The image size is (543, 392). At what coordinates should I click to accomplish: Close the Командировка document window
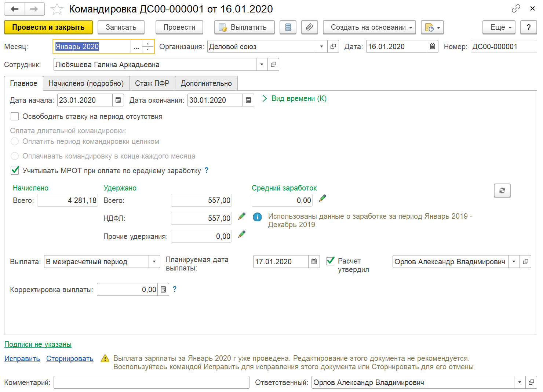(532, 8)
